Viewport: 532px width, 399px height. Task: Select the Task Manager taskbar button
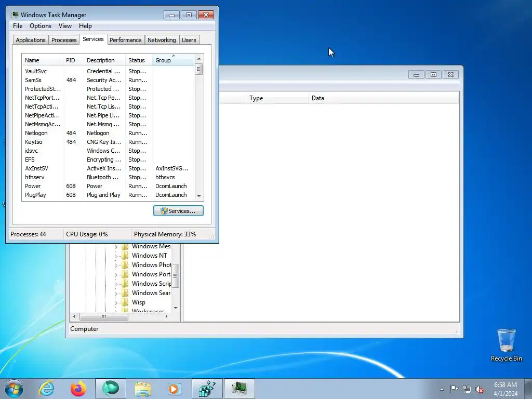click(239, 389)
